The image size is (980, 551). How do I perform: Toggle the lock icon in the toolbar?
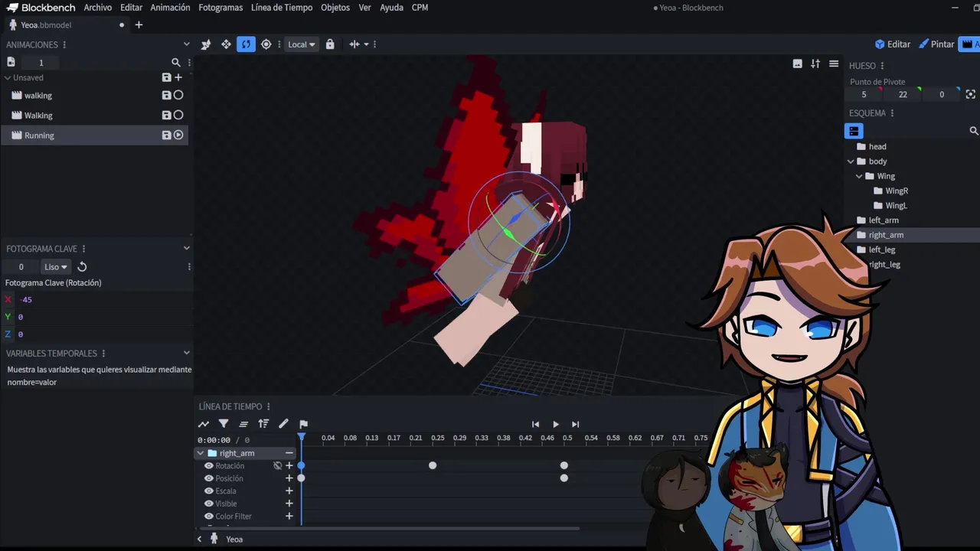click(x=330, y=44)
